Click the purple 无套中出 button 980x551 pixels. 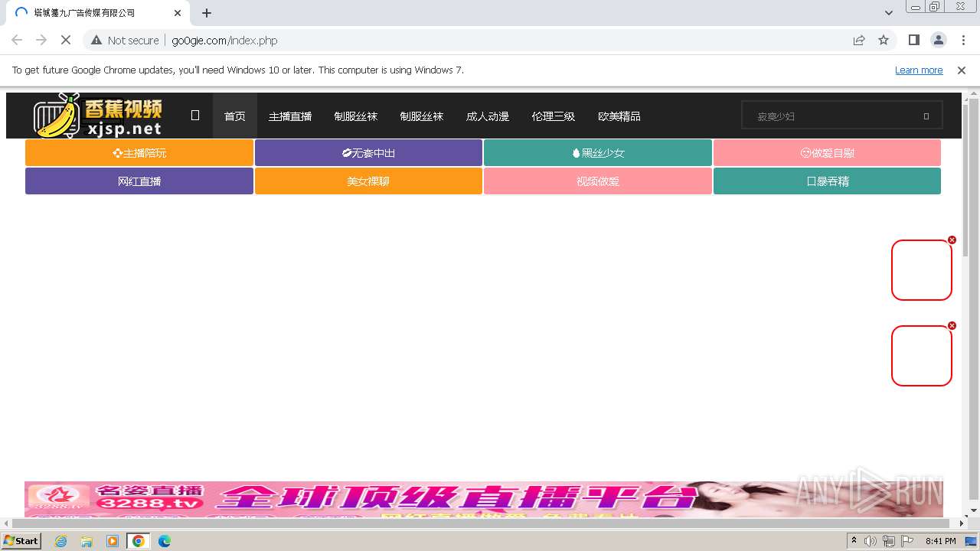[x=368, y=153]
